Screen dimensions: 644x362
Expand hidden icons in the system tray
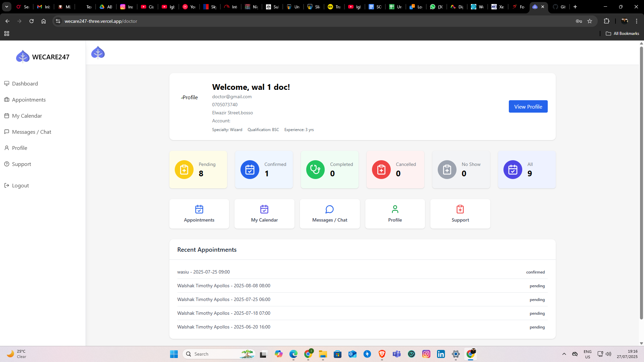[564, 354]
